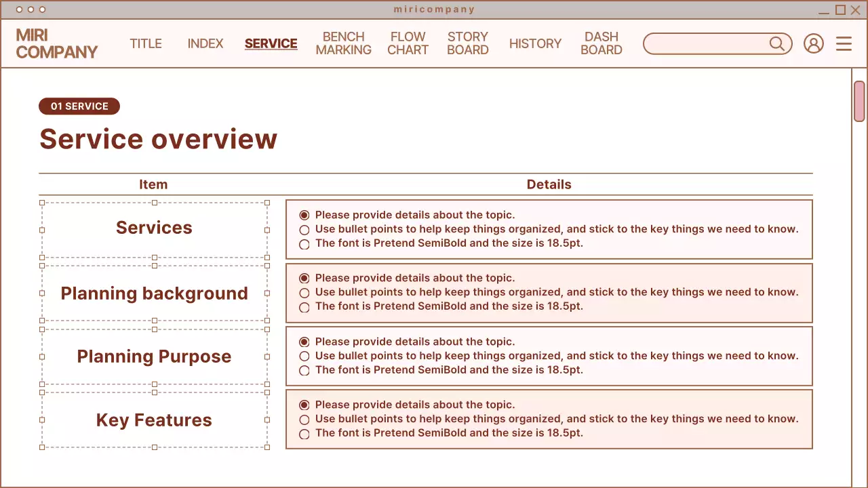Navigate to the HISTORY page
This screenshot has width=868, height=488.
point(536,43)
